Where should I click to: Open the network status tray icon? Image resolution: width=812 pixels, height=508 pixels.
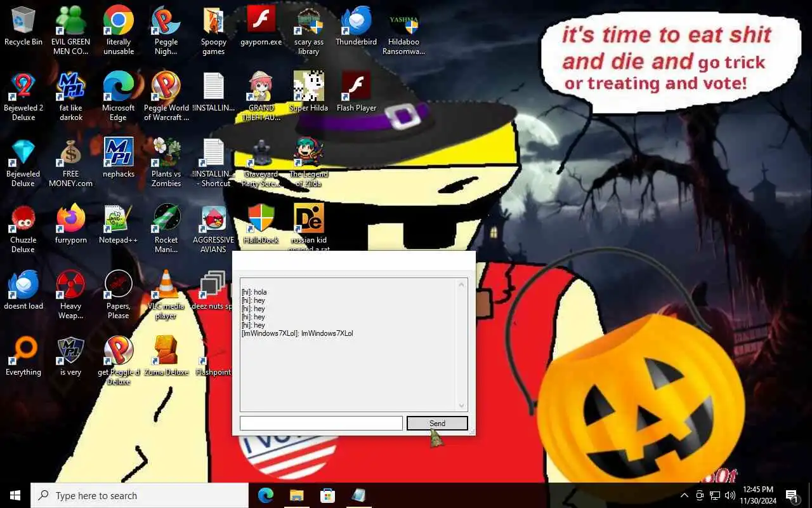[715, 495]
